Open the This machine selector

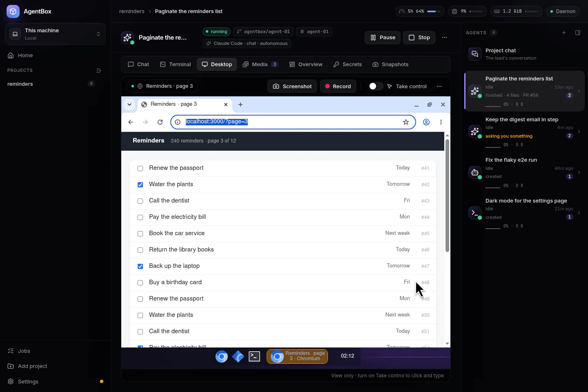click(55, 34)
